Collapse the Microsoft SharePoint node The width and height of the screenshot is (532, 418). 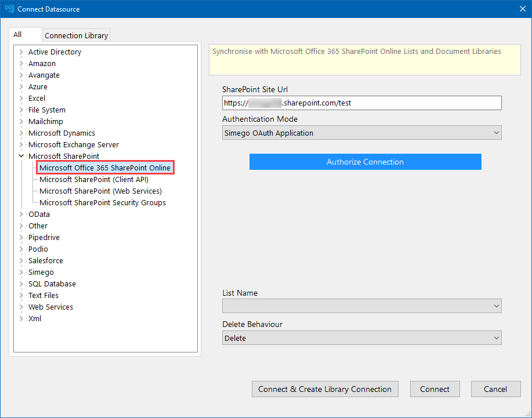21,157
